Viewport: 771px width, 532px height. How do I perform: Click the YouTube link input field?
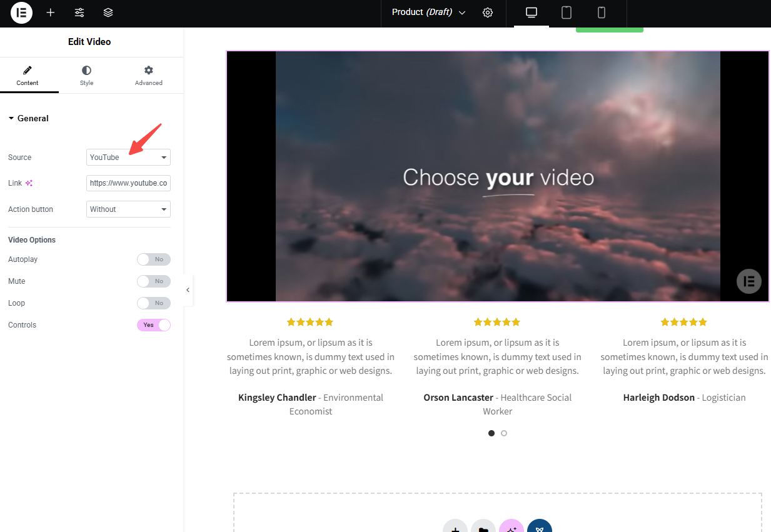[x=128, y=183]
